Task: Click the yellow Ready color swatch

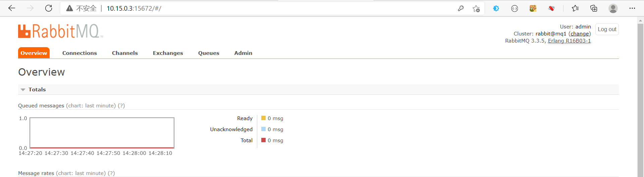Action: coord(263,118)
